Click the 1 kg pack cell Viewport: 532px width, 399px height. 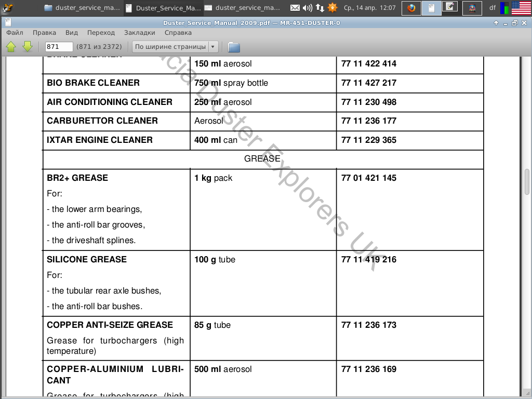263,210
